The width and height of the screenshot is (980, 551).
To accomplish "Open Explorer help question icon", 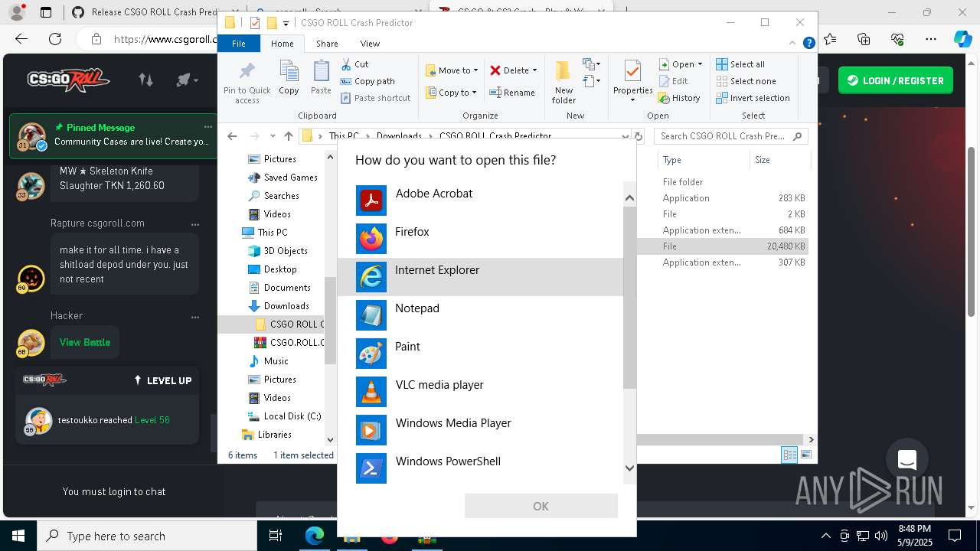I will tap(808, 44).
